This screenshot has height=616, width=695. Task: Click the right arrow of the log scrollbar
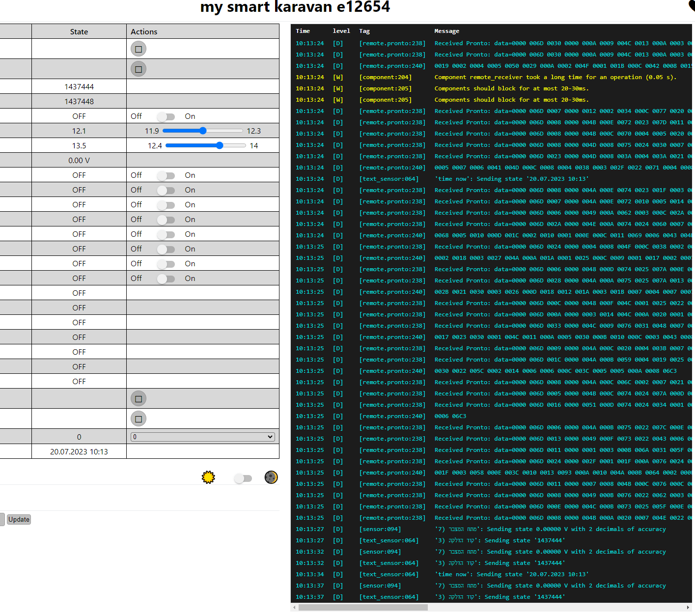[688, 608]
